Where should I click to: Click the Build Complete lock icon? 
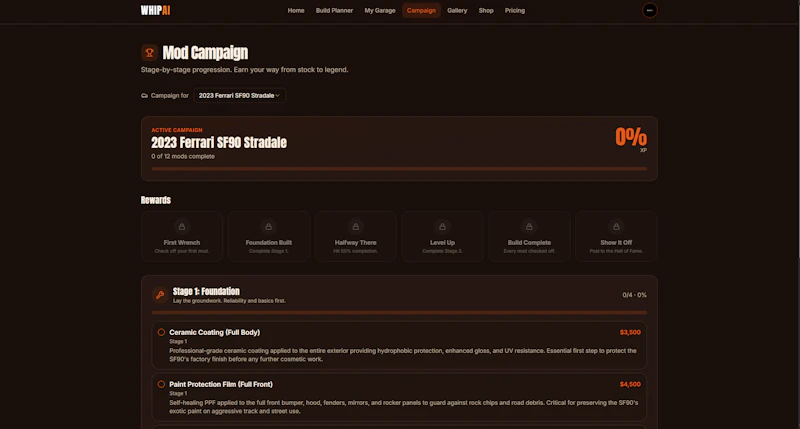529,226
